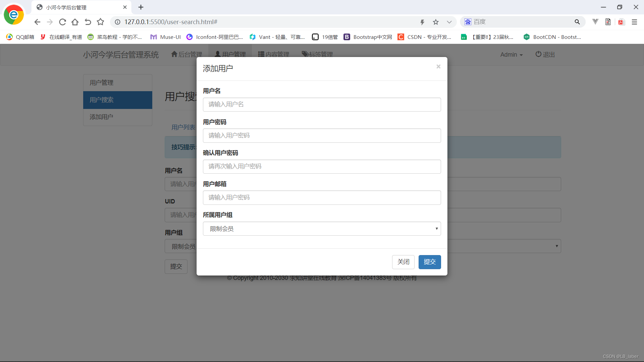644x362 pixels.
Task: Open Muse-UI bookmark
Action: pyautogui.click(x=165, y=37)
